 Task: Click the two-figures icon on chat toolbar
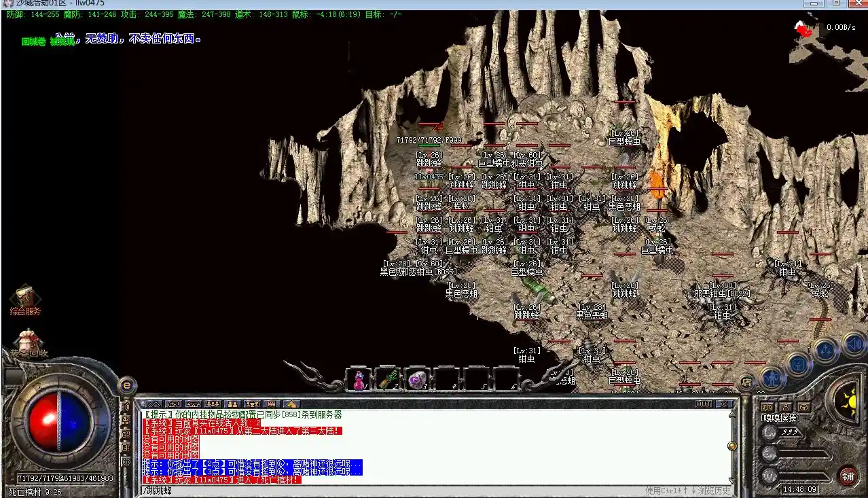pyautogui.click(x=232, y=404)
